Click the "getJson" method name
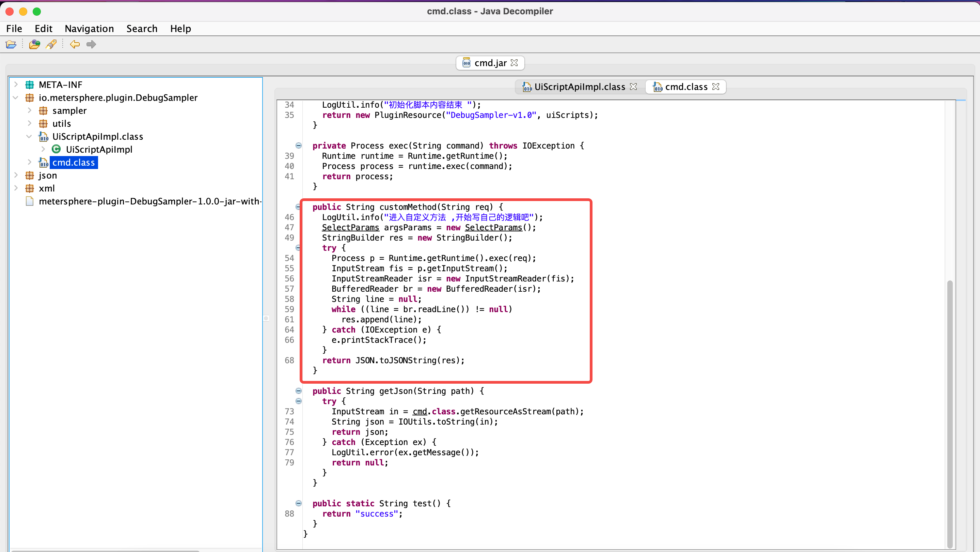The image size is (980, 552). [x=396, y=391]
